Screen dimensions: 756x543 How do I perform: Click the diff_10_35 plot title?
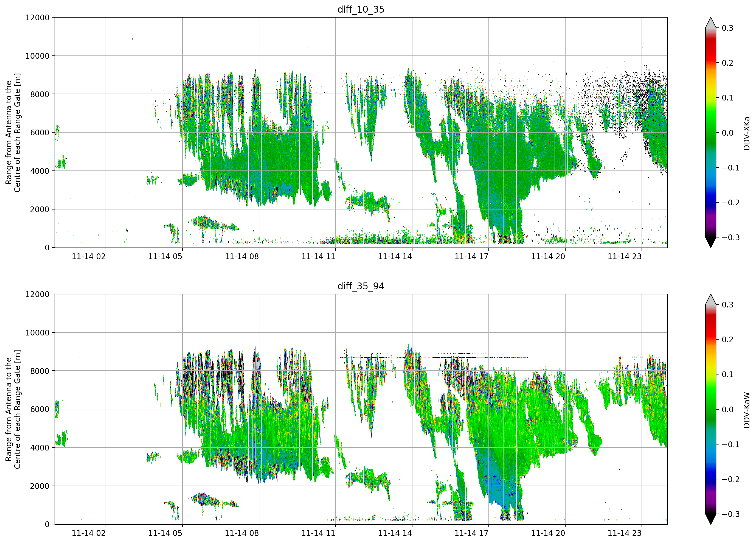click(x=361, y=9)
